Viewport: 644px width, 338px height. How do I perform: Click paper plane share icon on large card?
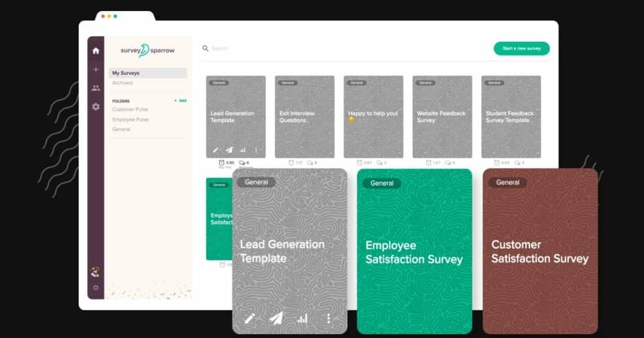(276, 318)
